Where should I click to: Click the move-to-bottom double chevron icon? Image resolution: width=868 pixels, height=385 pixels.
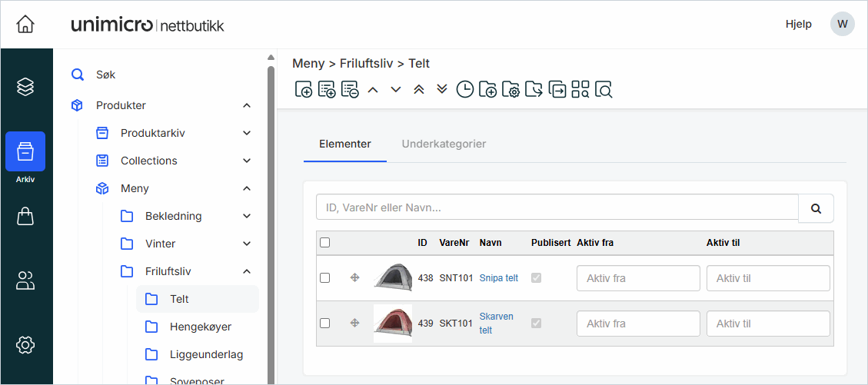442,90
